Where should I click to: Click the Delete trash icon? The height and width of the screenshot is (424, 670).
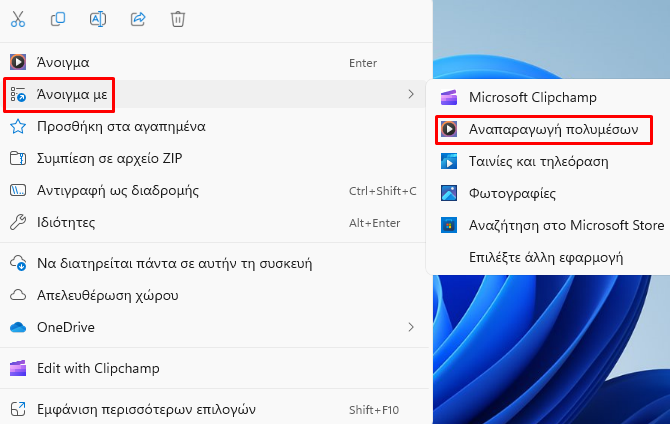click(x=178, y=19)
